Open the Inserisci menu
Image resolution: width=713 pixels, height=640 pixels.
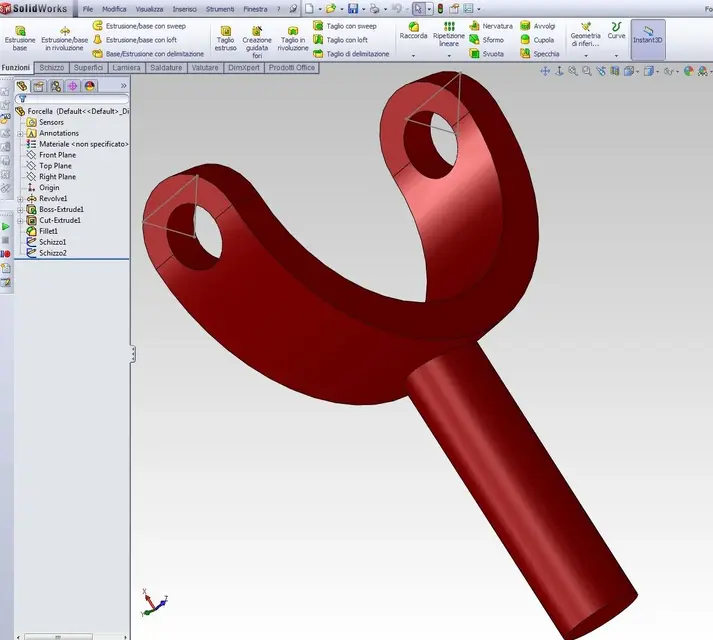click(185, 9)
